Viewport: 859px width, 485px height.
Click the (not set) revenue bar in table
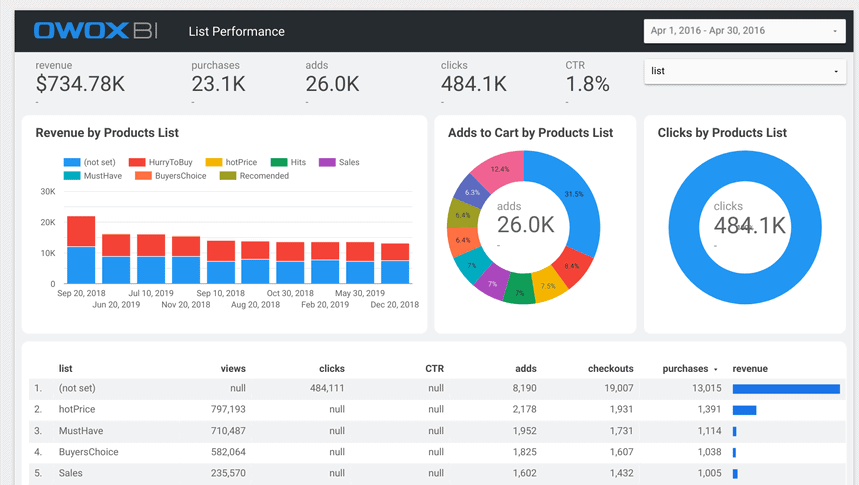pos(786,389)
